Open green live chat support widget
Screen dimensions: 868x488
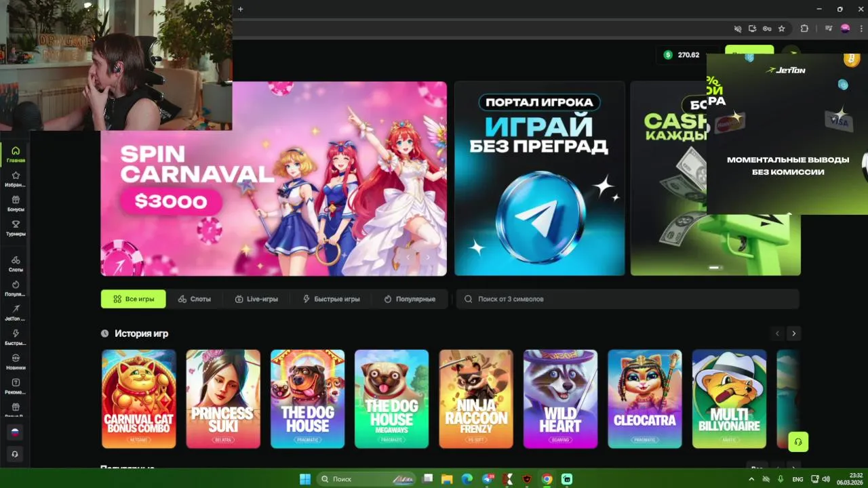798,442
